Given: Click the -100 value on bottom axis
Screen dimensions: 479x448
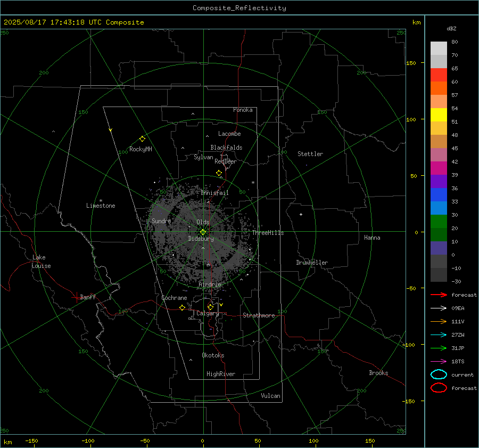Looking at the screenshot, I should (x=88, y=441).
